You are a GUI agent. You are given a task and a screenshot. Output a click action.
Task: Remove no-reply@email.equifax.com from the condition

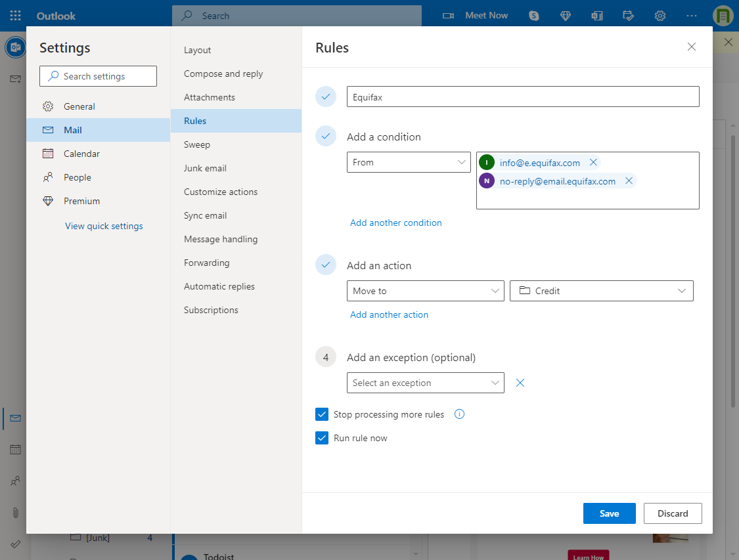629,181
